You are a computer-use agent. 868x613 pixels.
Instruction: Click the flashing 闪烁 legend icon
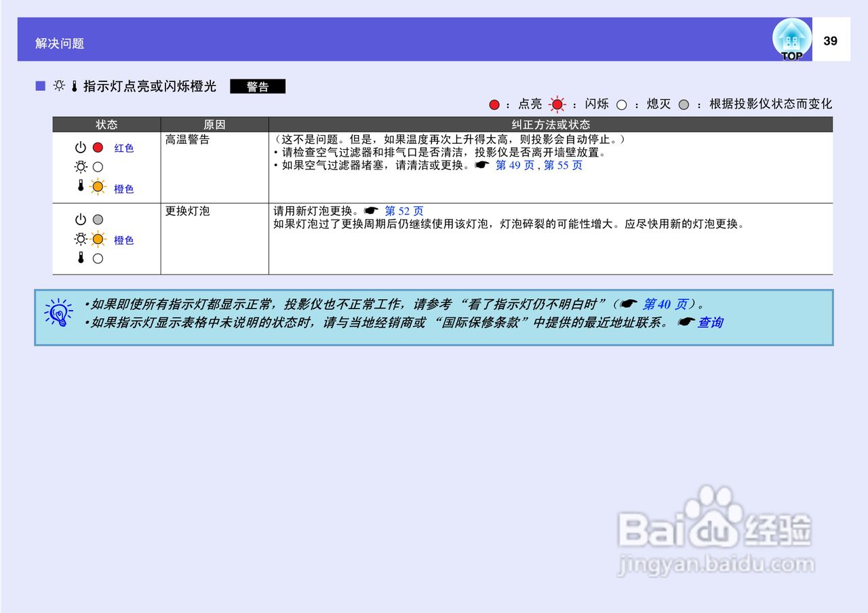click(x=557, y=104)
